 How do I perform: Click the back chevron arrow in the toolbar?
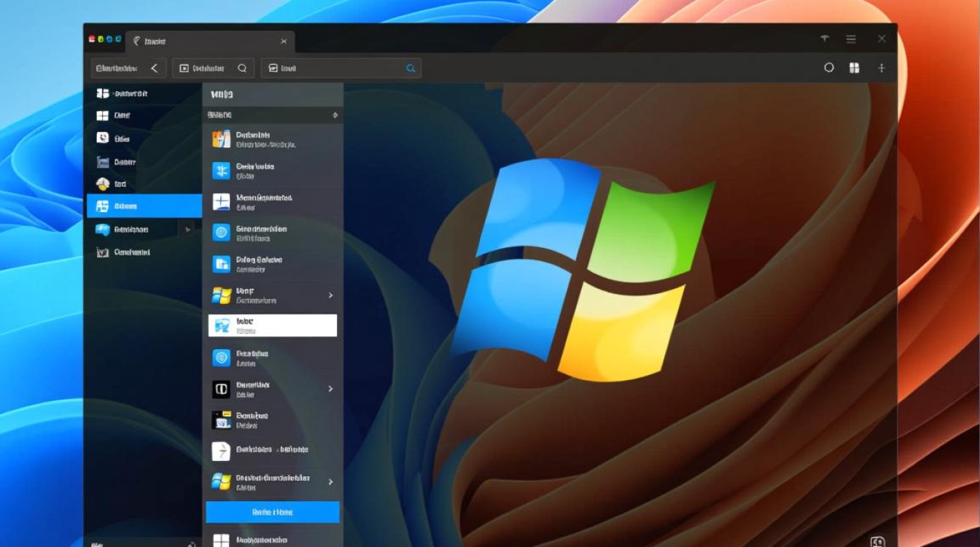(x=154, y=68)
